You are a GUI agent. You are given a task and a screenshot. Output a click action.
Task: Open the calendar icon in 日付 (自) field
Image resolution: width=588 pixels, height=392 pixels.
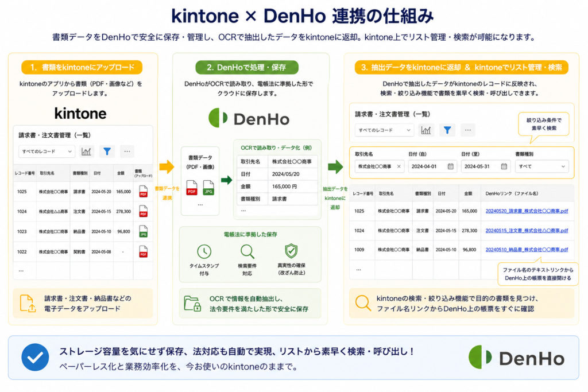click(450, 166)
